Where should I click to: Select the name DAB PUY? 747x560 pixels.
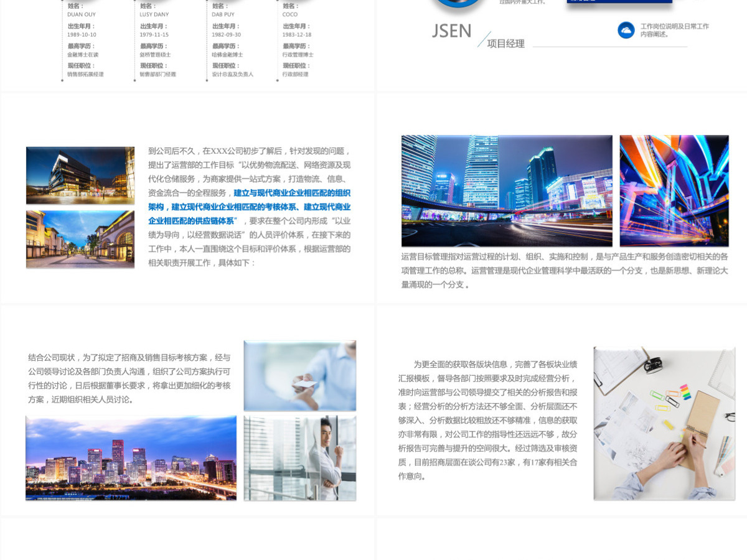click(x=223, y=14)
